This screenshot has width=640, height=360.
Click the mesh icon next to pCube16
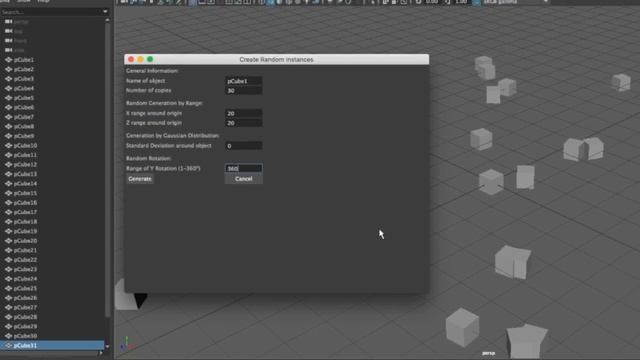coord(9,202)
